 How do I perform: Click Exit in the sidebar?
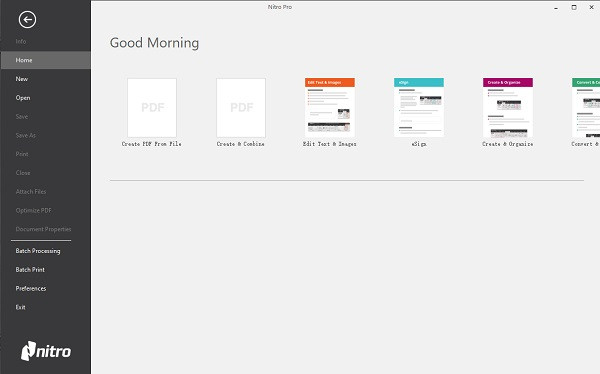coord(21,307)
